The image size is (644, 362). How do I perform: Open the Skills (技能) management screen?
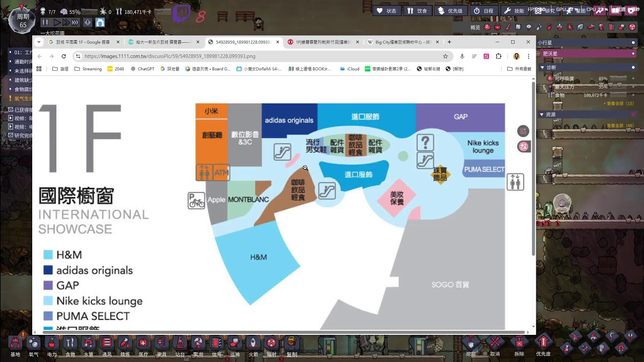(514, 11)
